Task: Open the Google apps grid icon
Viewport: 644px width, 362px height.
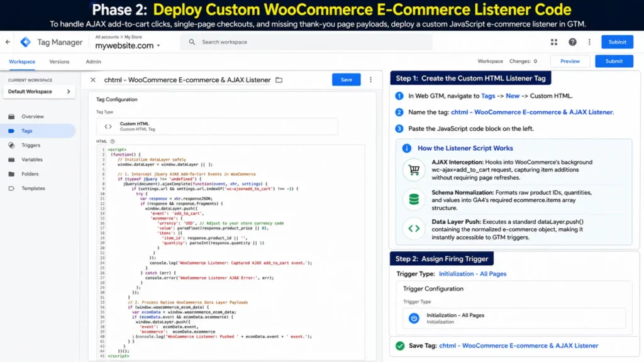Action: 554,42
